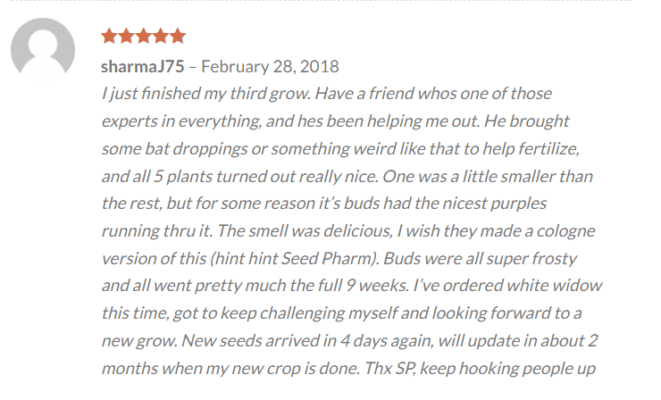Click the February 28, 2018 review date
Viewport: 661px width, 400px height.
pyautogui.click(x=270, y=67)
